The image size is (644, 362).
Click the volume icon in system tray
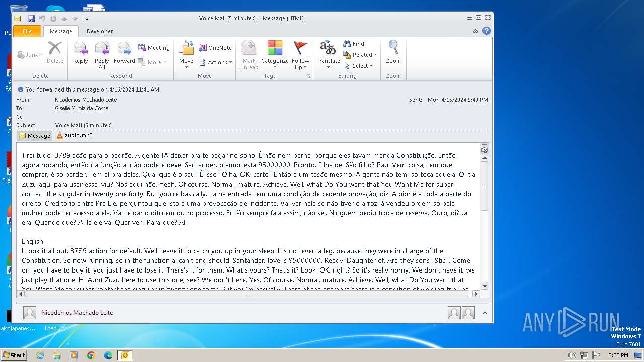tap(572, 355)
